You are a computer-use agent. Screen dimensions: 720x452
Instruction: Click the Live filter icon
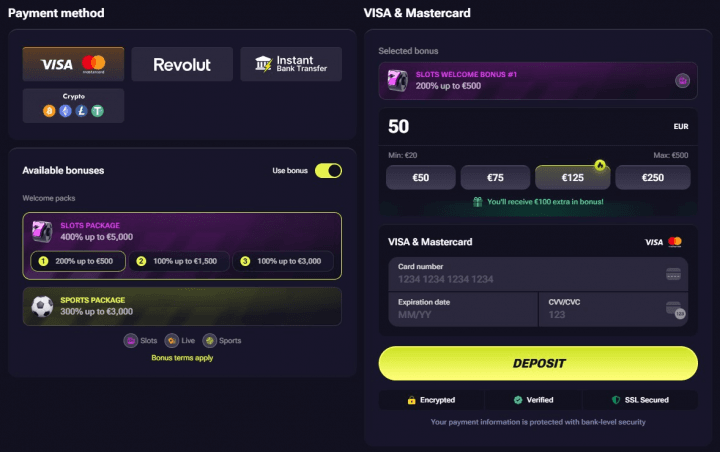tap(172, 341)
